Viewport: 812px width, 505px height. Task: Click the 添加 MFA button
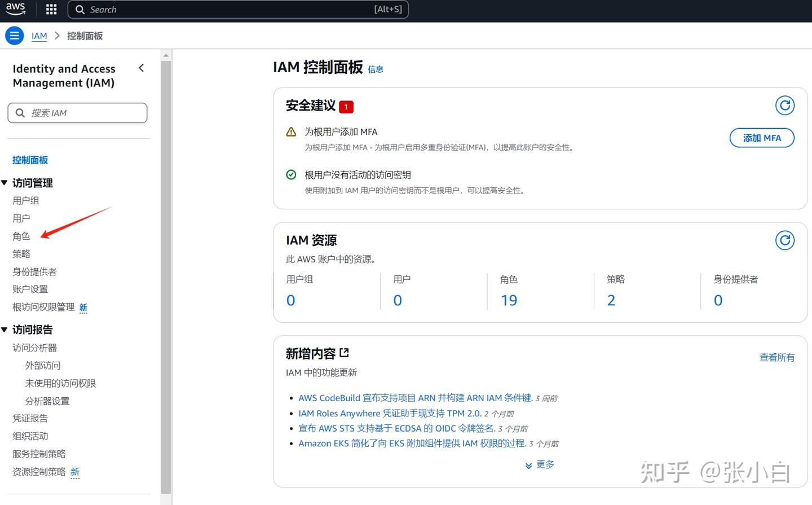[762, 138]
